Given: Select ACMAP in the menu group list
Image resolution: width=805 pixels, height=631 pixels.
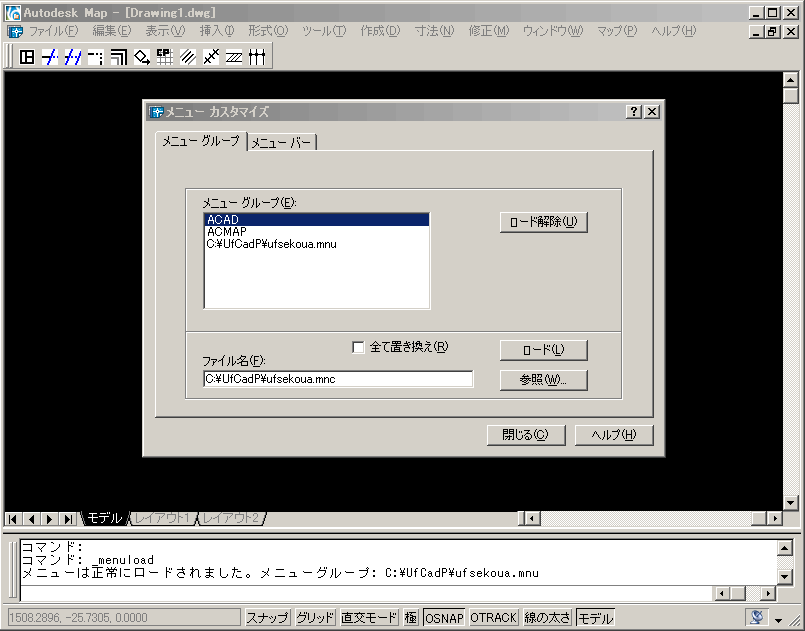Looking at the screenshot, I should (317, 232).
